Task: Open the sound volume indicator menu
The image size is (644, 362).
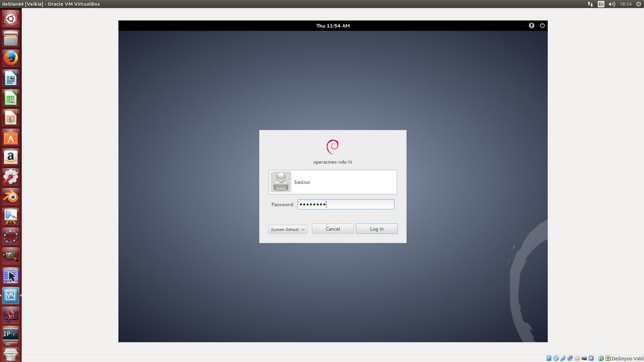Action: [612, 4]
